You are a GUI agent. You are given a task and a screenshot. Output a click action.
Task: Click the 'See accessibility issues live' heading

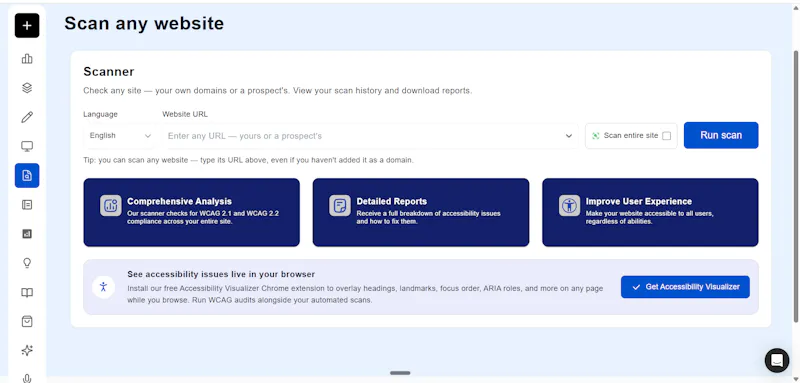(x=221, y=274)
